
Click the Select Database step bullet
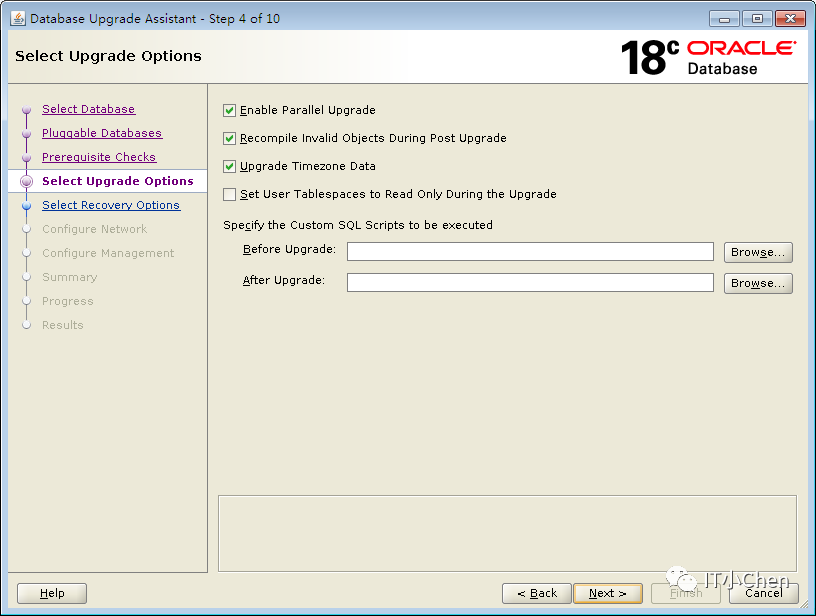click(x=27, y=110)
